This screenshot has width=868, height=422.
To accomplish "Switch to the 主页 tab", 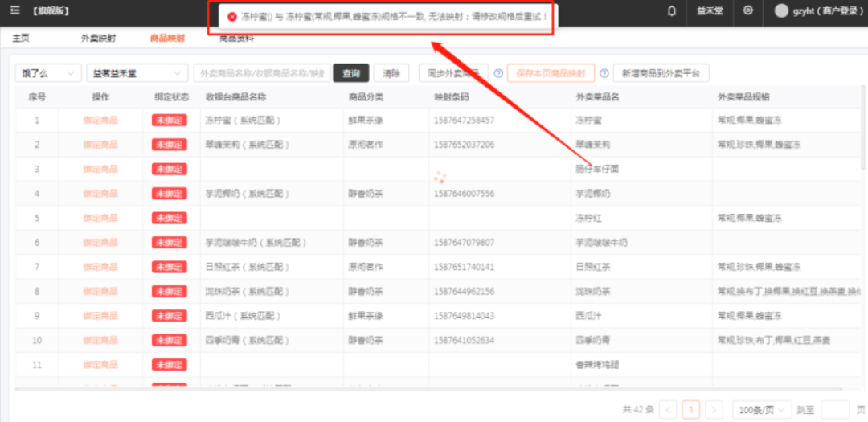I will [20, 39].
